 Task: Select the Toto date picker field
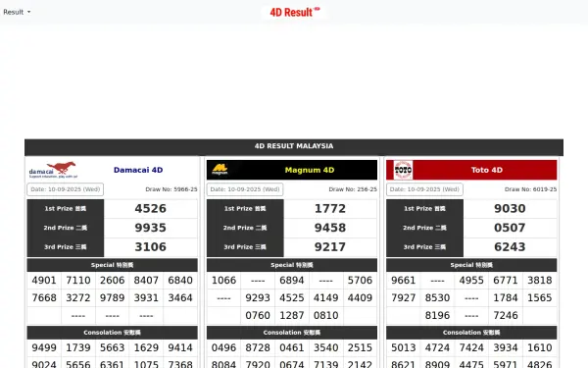424,189
